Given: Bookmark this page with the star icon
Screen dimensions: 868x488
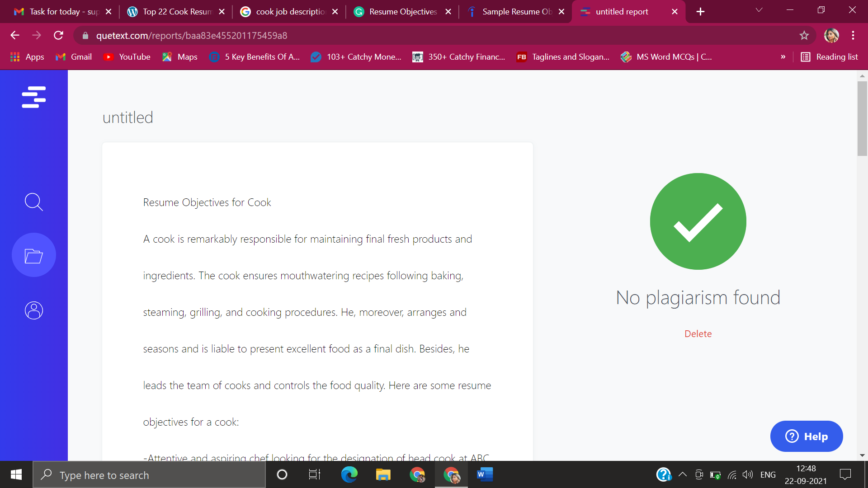Looking at the screenshot, I should click(x=804, y=35).
